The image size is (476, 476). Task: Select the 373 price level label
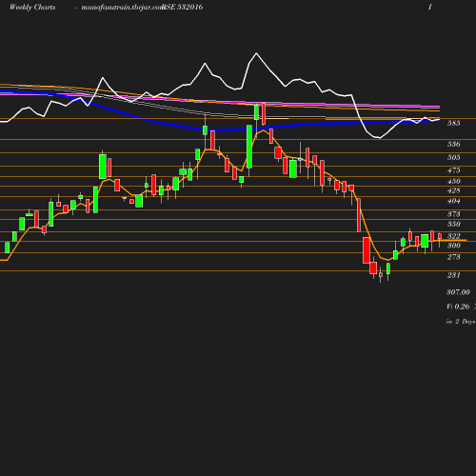coord(454,214)
